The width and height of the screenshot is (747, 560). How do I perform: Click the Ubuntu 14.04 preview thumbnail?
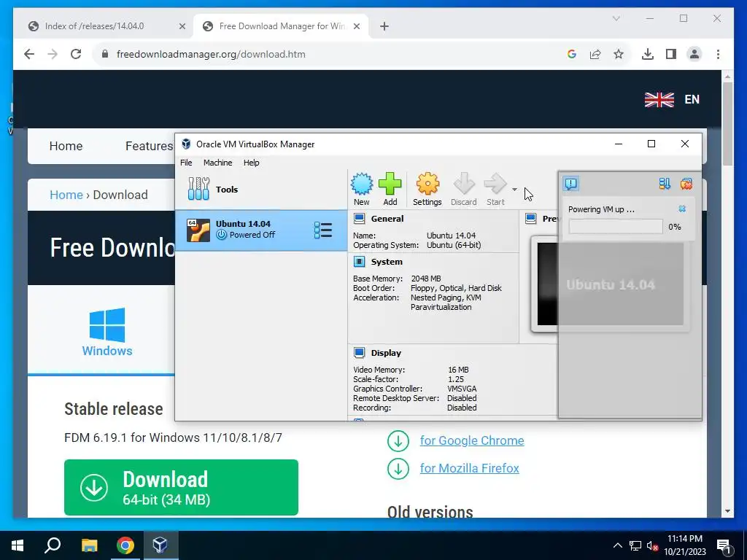click(x=610, y=284)
